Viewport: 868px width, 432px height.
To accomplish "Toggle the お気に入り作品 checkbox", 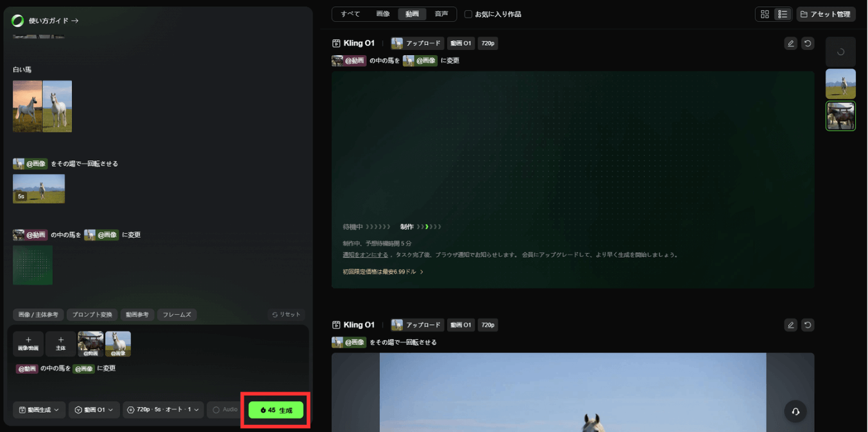I will (468, 14).
